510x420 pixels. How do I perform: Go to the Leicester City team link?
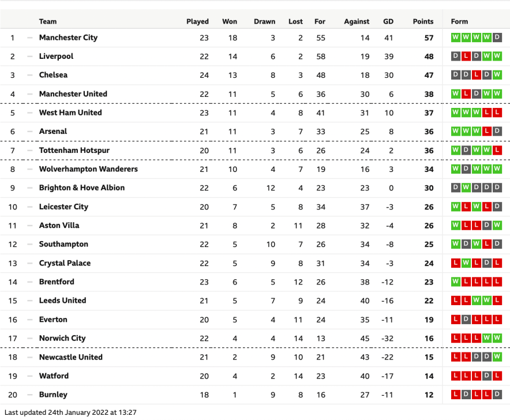63,207
